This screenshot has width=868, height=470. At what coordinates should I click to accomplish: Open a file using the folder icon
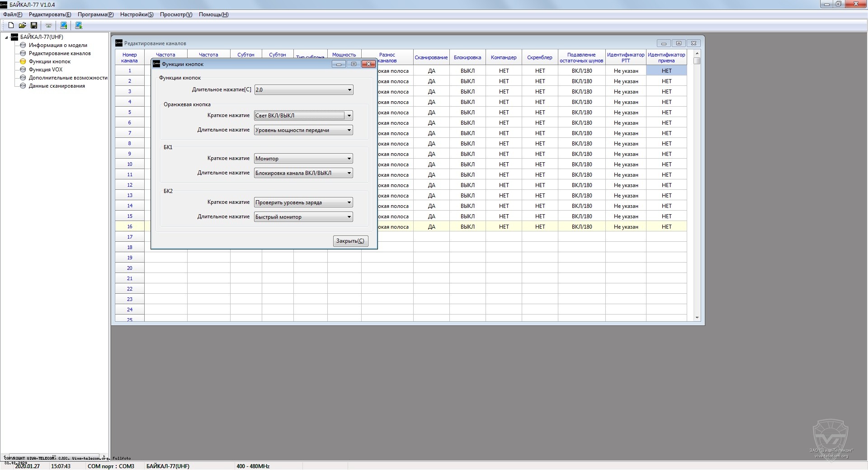click(x=22, y=25)
